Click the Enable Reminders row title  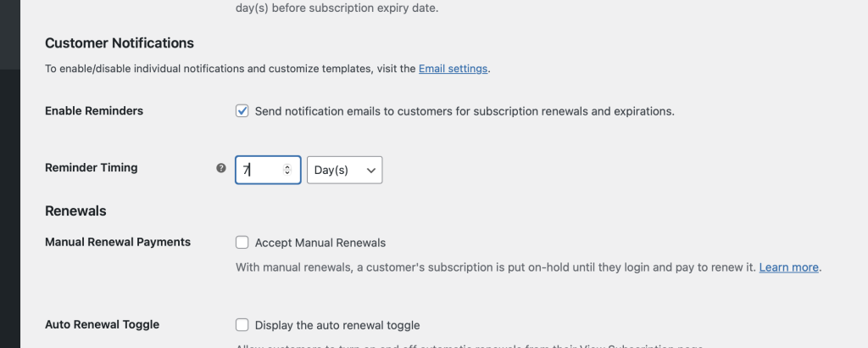click(93, 110)
